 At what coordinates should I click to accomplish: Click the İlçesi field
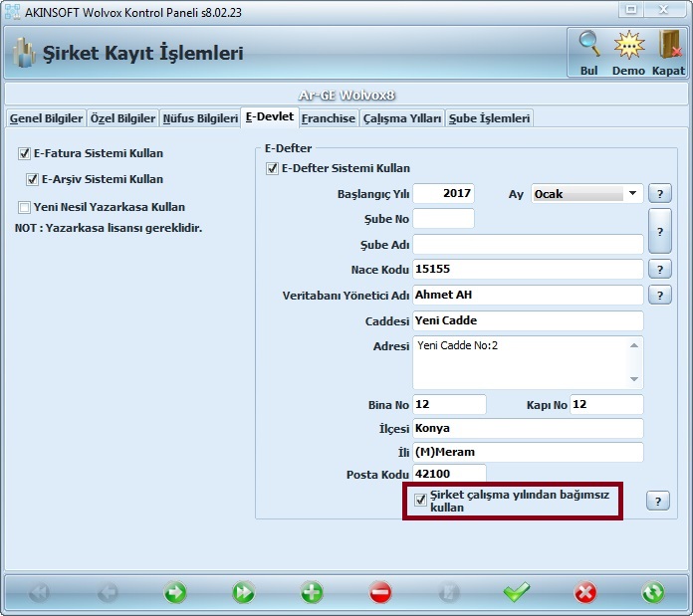pyautogui.click(x=528, y=428)
